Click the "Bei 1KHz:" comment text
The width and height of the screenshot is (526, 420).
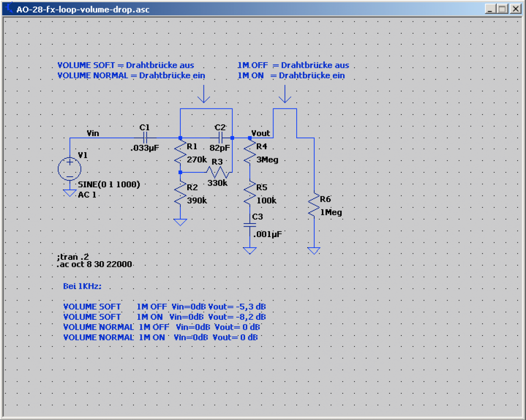[x=83, y=287]
